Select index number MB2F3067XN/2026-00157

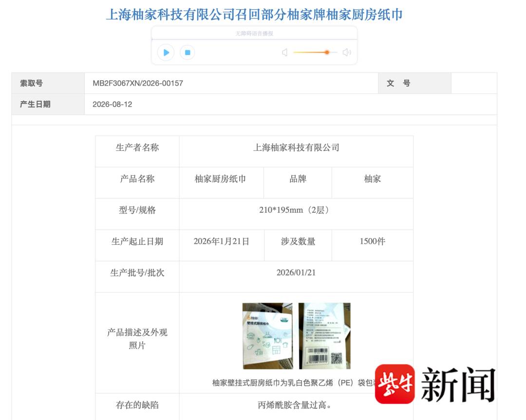(x=138, y=83)
